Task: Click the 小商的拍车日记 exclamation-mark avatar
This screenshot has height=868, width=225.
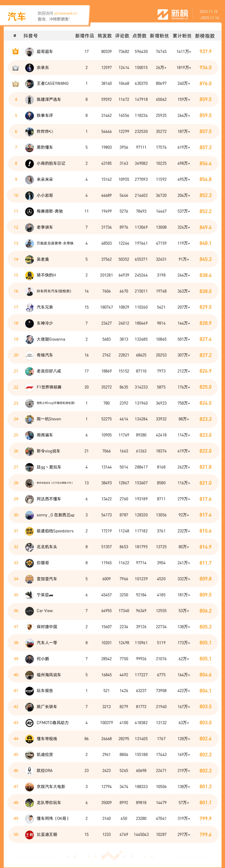Action: tap(30, 163)
